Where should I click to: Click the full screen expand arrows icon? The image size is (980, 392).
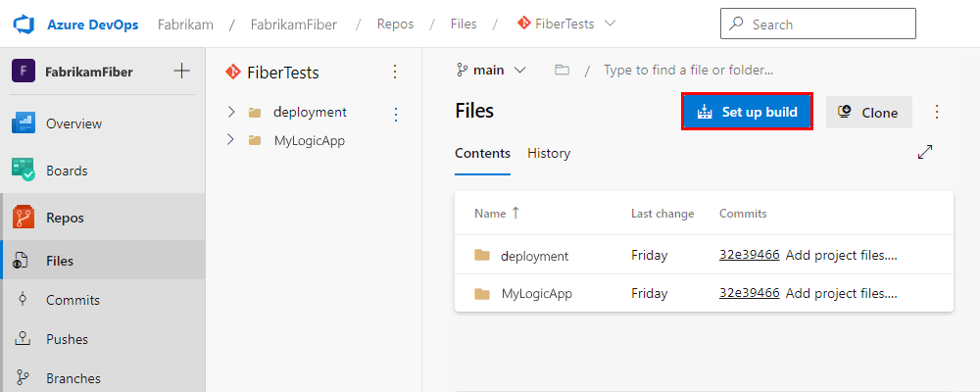click(924, 152)
